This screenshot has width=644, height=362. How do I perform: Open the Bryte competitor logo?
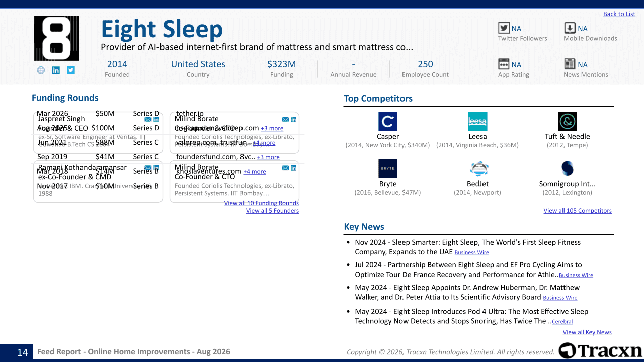(388, 168)
